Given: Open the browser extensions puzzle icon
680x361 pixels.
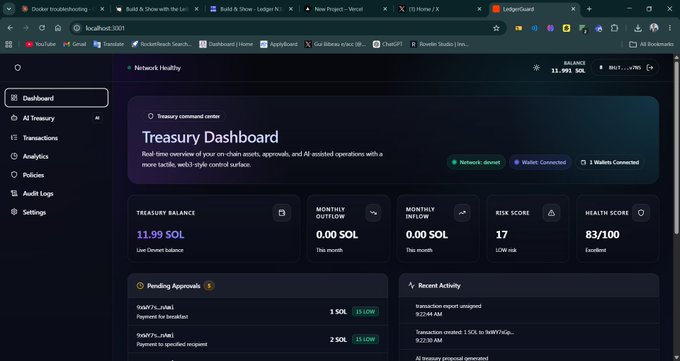Looking at the screenshot, I should point(615,28).
